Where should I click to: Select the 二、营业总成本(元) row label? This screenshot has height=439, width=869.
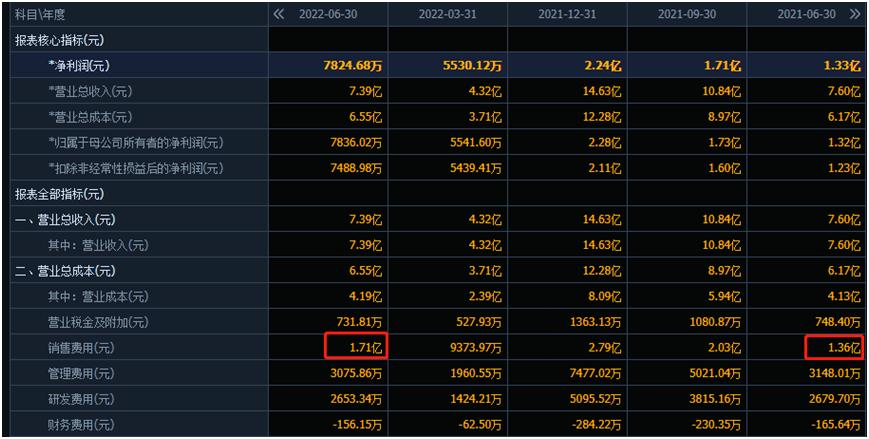[65, 271]
